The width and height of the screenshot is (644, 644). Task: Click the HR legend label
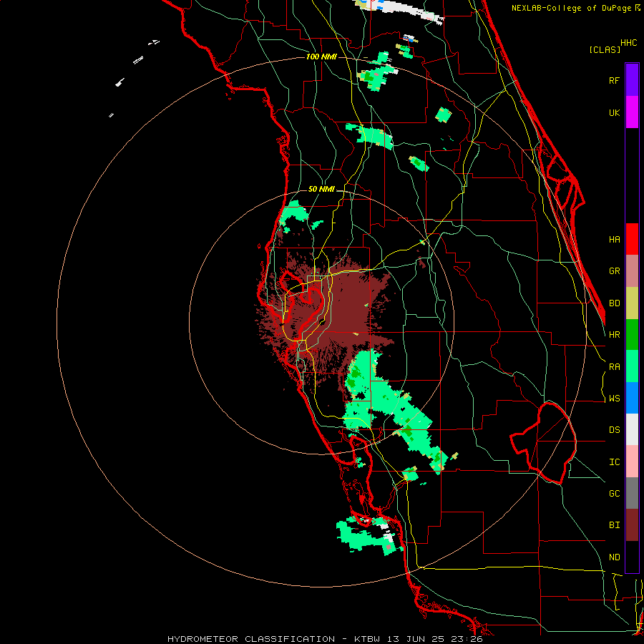pyautogui.click(x=615, y=335)
